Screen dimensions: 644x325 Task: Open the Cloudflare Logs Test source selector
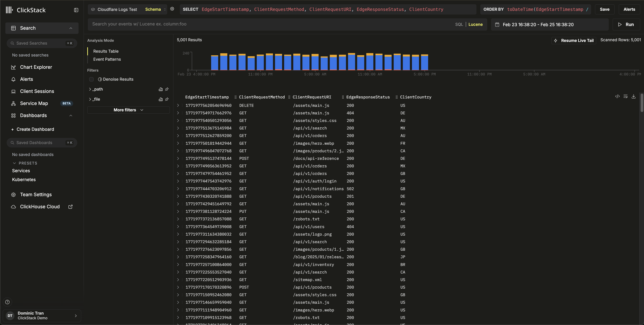[x=117, y=10]
